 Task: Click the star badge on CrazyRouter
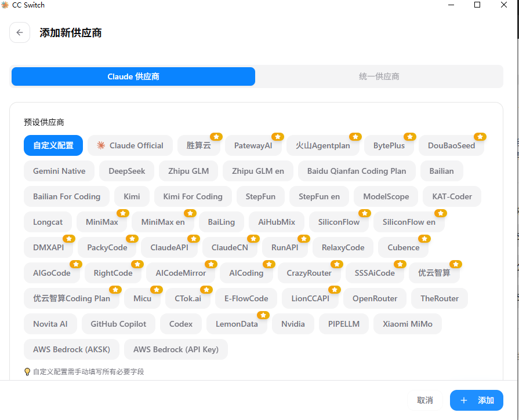(x=336, y=264)
